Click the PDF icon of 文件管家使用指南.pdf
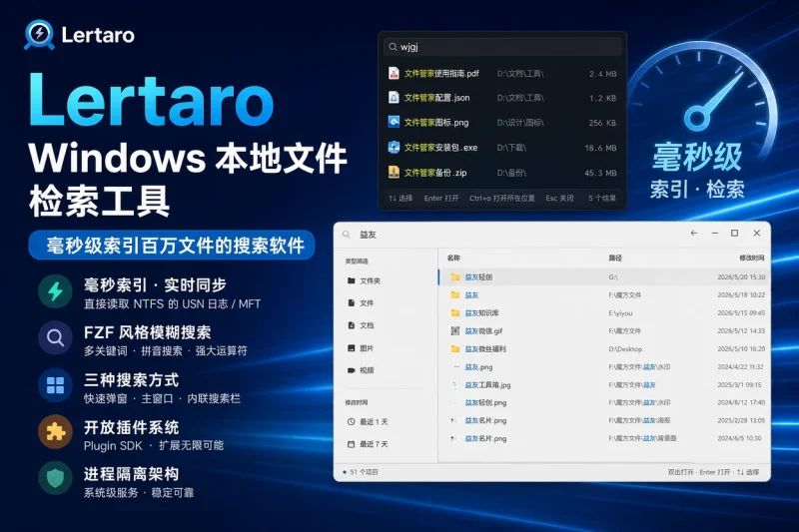The image size is (799, 532). [394, 73]
